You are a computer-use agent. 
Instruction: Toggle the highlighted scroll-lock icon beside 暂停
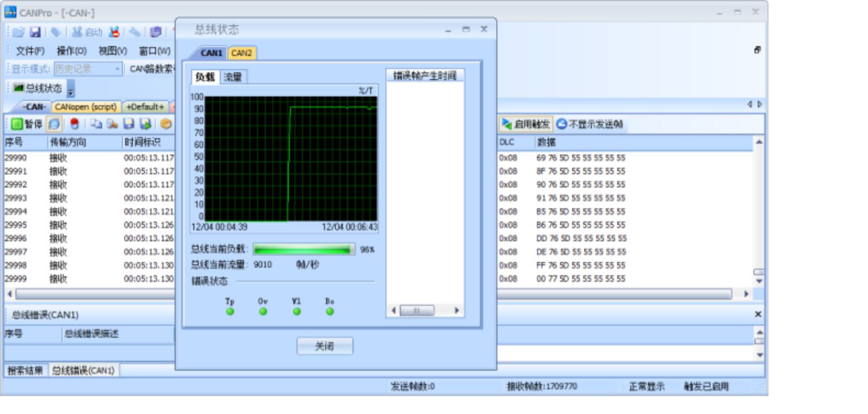(54, 124)
